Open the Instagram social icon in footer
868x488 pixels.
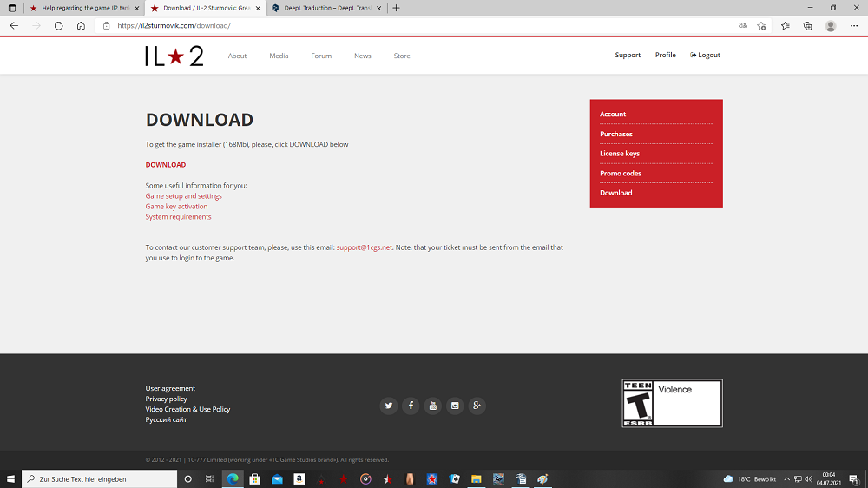(455, 406)
